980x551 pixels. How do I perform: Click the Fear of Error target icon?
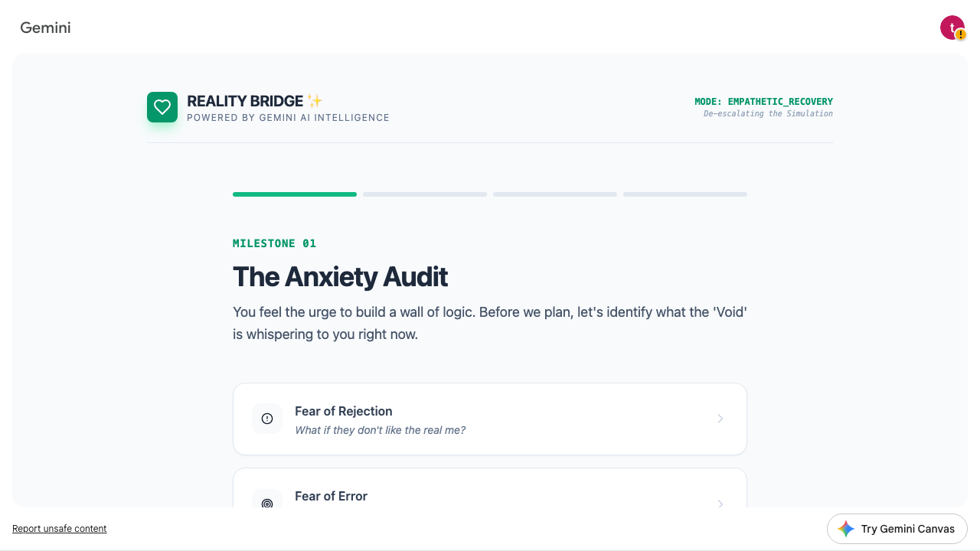267,503
